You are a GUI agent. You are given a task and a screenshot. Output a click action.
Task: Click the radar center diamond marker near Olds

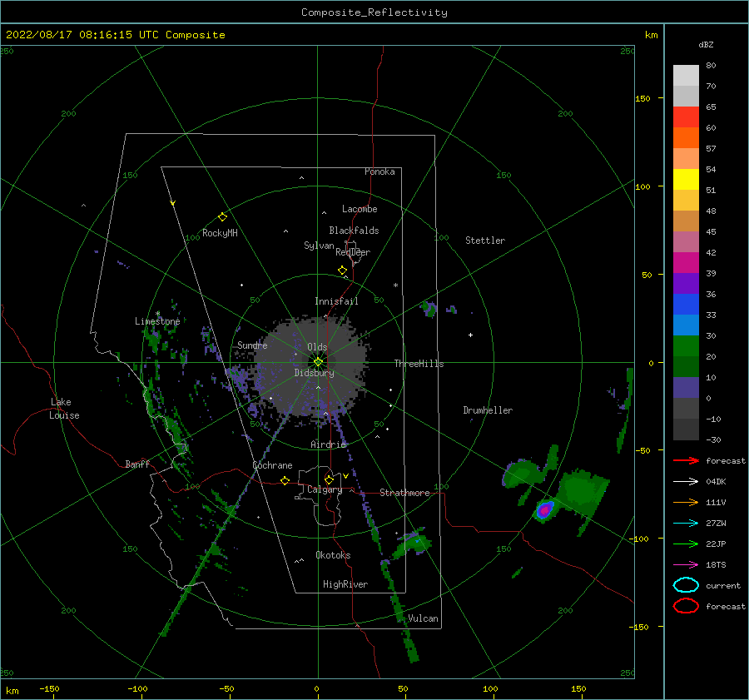(x=318, y=362)
